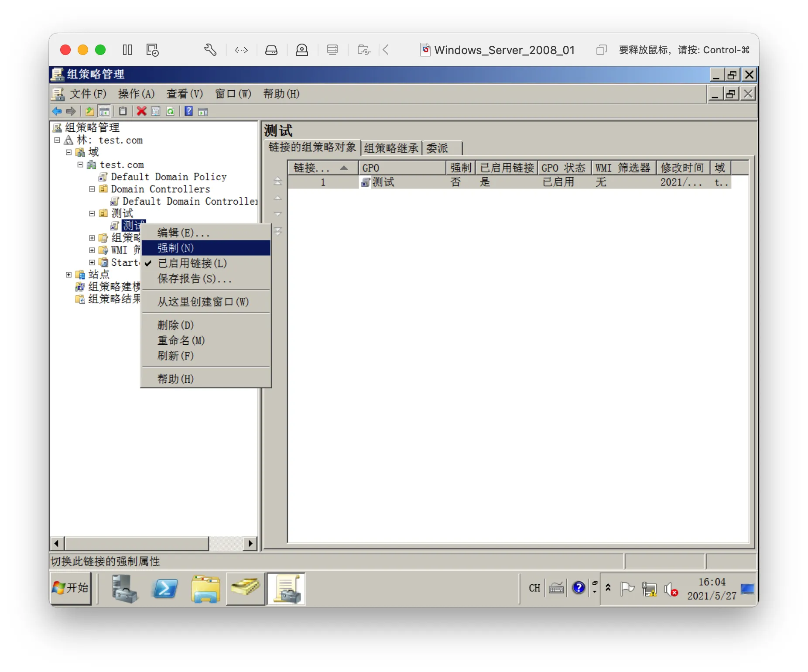Collapse the Domain Controllers OU
Screen dimensions: 808x672
[x=92, y=189]
